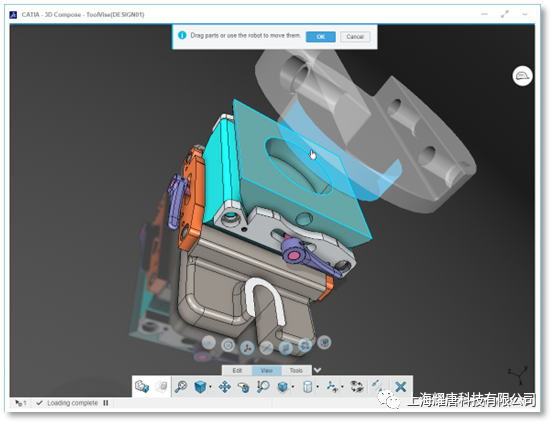Viewport: 554px width, 425px height.
Task: Click the blue X exit icon in toolbar
Action: tap(401, 387)
